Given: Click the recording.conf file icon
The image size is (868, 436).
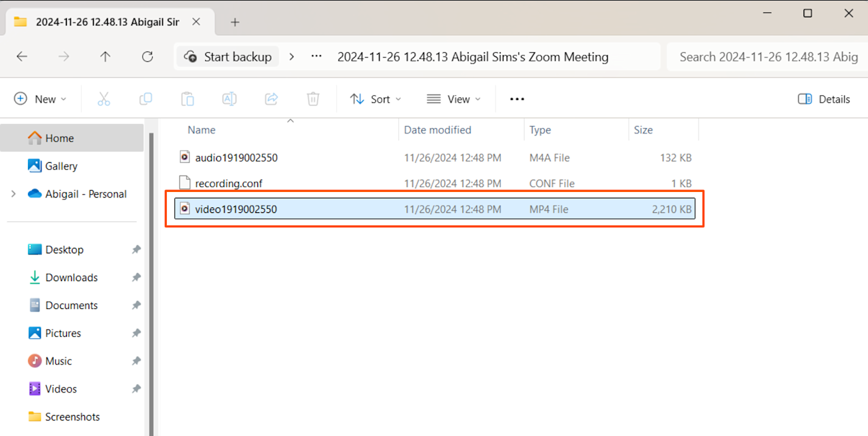Looking at the screenshot, I should (x=184, y=183).
